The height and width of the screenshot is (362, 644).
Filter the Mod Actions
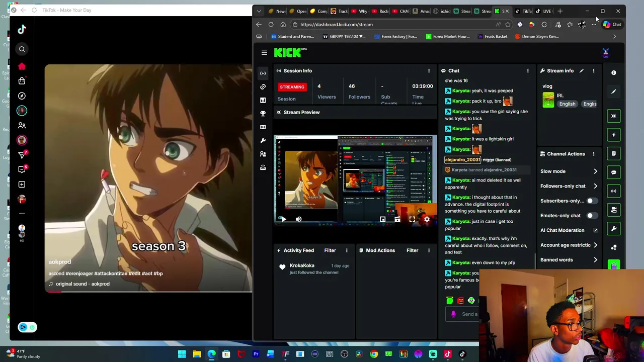click(412, 250)
